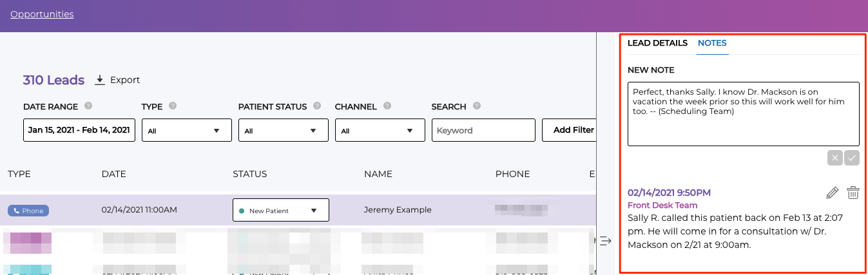Screen dimensions: 868x275
Task: Click help icon next to Channel
Action: pyautogui.click(x=387, y=106)
